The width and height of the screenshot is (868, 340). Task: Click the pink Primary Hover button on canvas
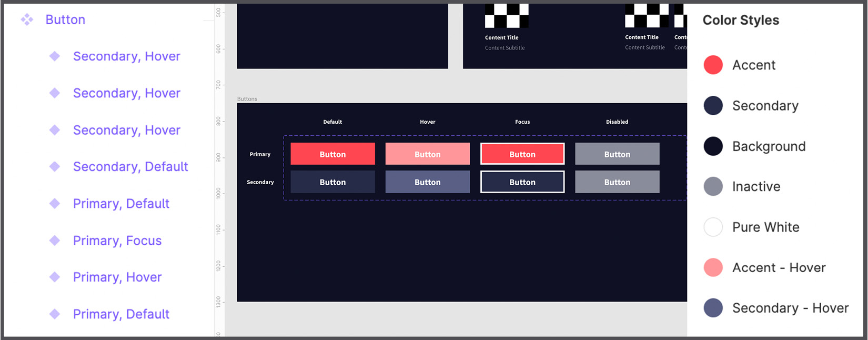(427, 154)
